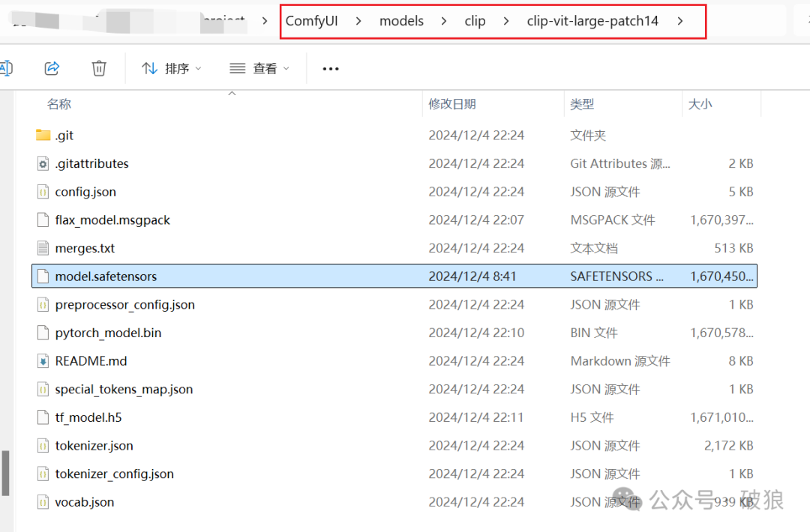
Task: Click 文本文档 type of merges.txt
Action: point(594,249)
